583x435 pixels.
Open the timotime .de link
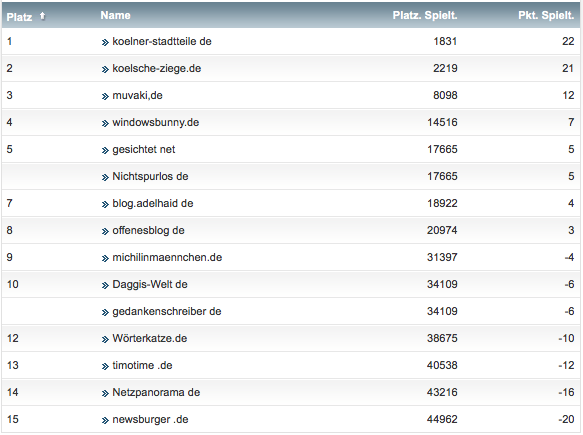(x=142, y=365)
